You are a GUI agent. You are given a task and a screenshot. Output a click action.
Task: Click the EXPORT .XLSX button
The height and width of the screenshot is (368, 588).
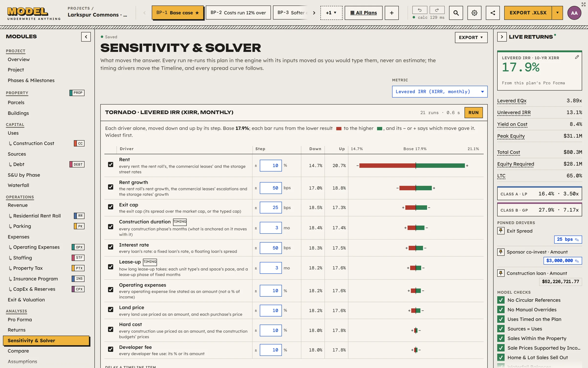tap(528, 13)
